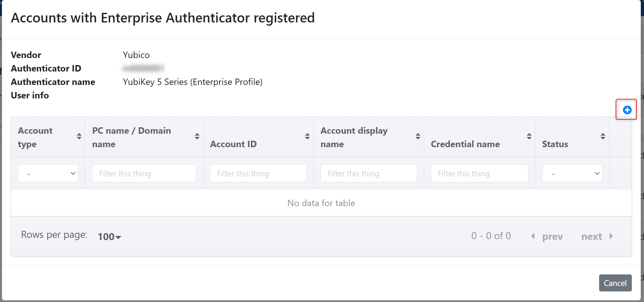This screenshot has width=644, height=302.
Task: Open the Account type filter dropdown
Action: coord(48,173)
